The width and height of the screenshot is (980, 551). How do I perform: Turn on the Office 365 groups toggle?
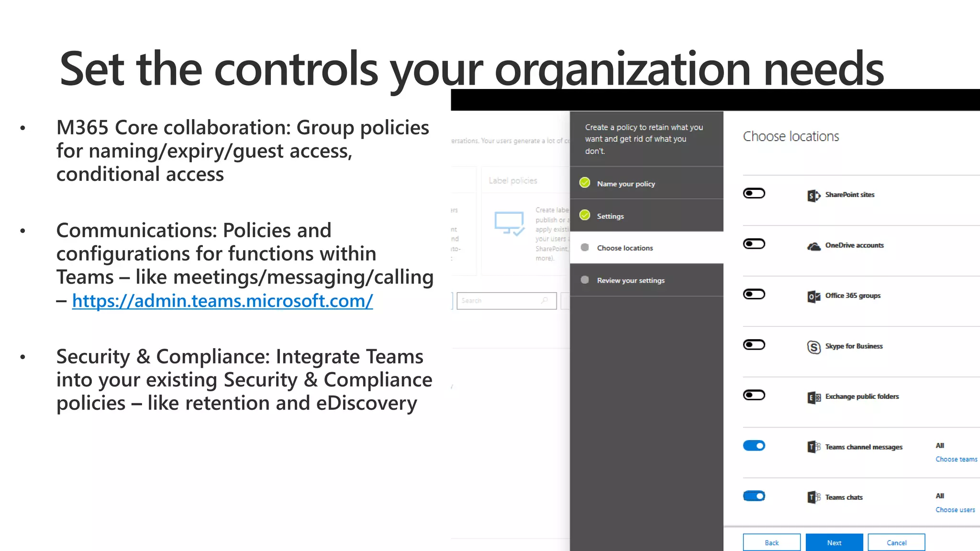coord(754,294)
